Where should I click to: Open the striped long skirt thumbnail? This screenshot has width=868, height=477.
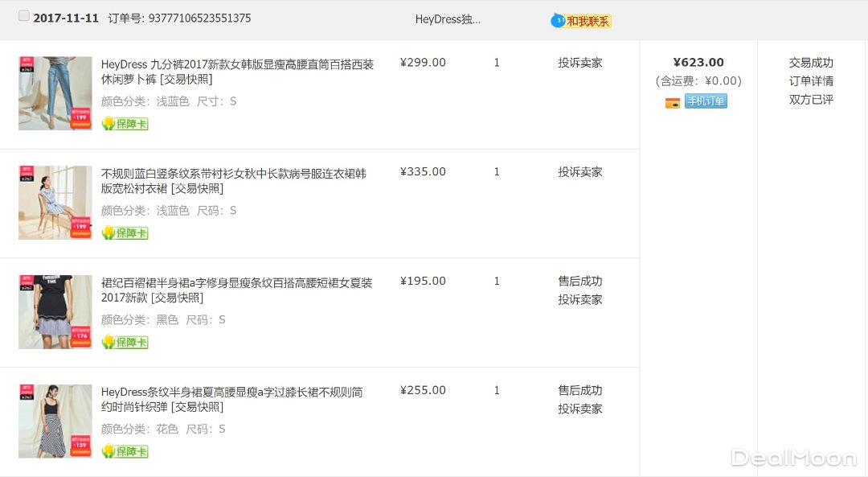point(55,421)
